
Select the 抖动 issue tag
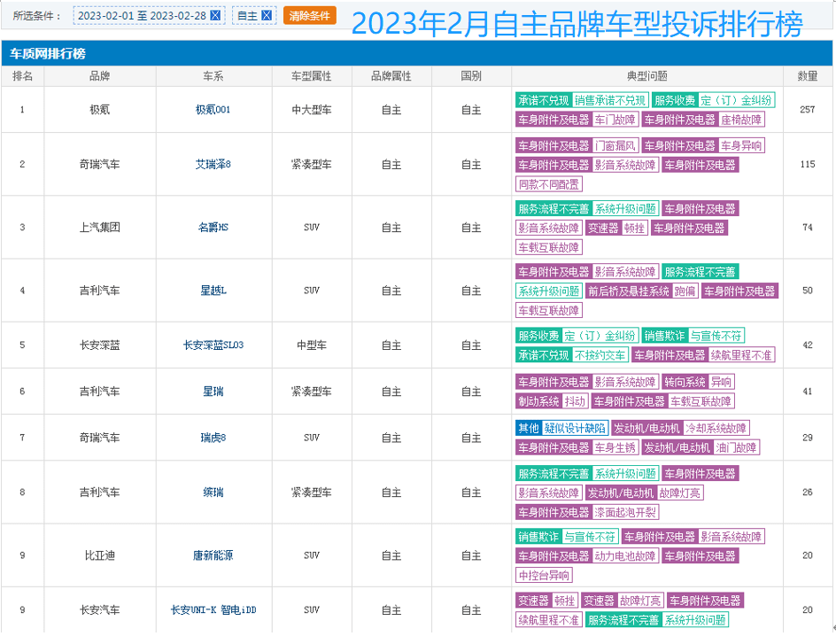coord(575,401)
